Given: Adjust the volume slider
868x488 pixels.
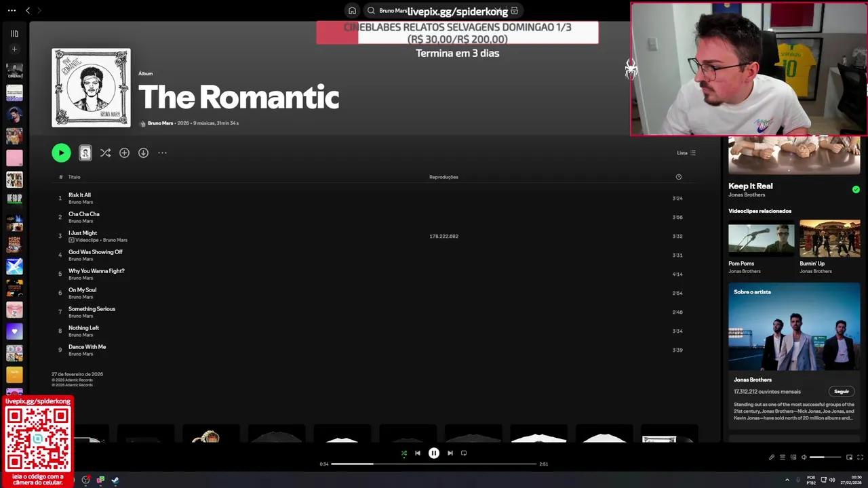Looking at the screenshot, I should tap(825, 457).
